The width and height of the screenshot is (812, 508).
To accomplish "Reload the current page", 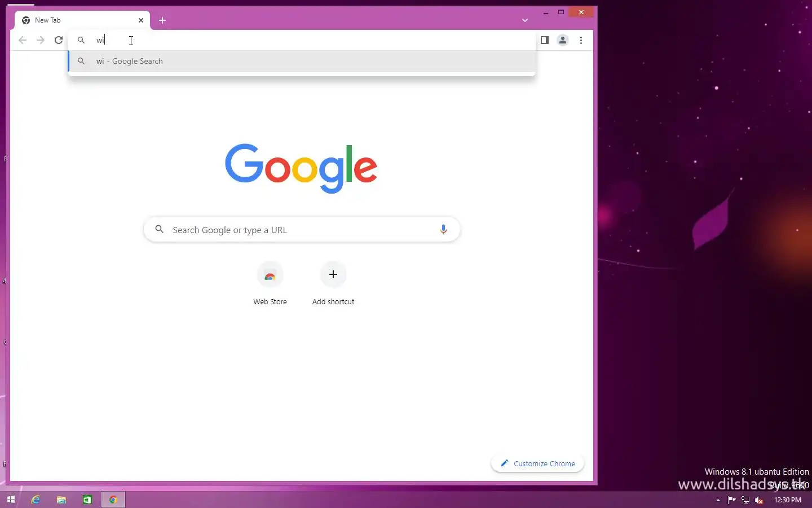I will pos(59,40).
